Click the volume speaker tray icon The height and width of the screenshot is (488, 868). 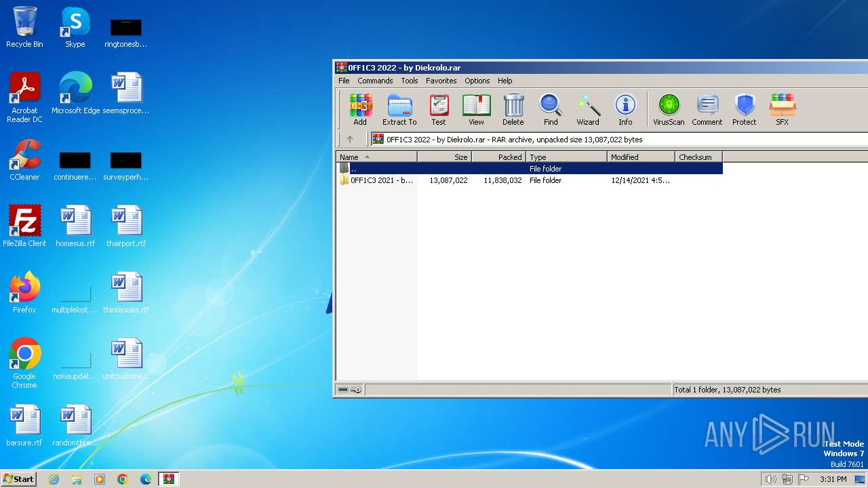pos(770,479)
